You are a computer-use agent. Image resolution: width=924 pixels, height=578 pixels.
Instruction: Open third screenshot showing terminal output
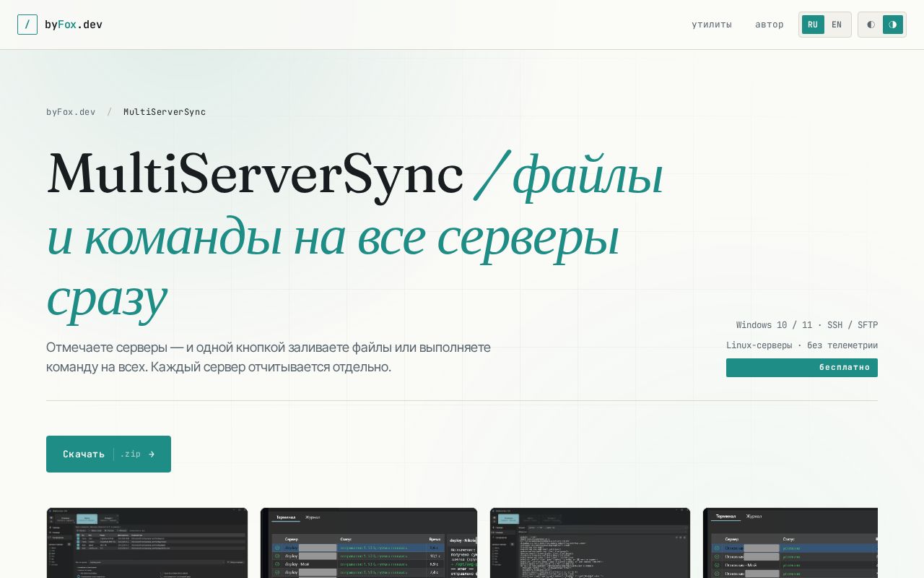tap(590, 543)
